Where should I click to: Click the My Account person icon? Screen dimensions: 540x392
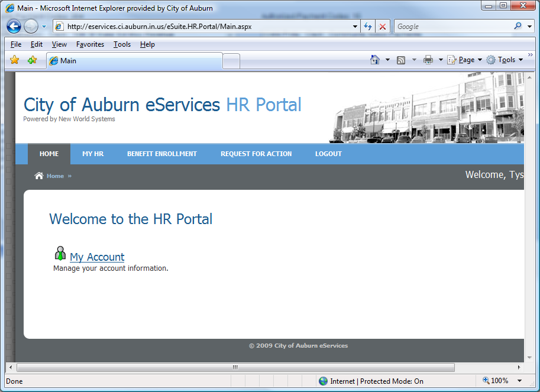tap(60, 253)
